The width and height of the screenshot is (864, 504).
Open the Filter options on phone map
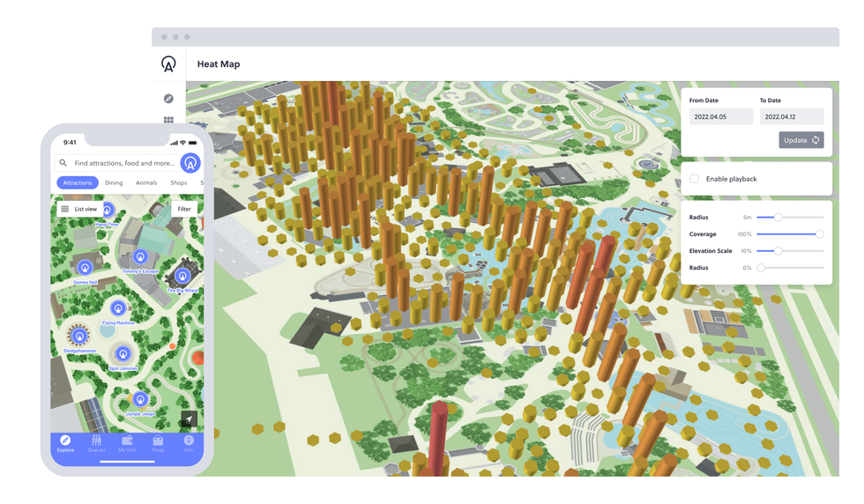pos(183,209)
